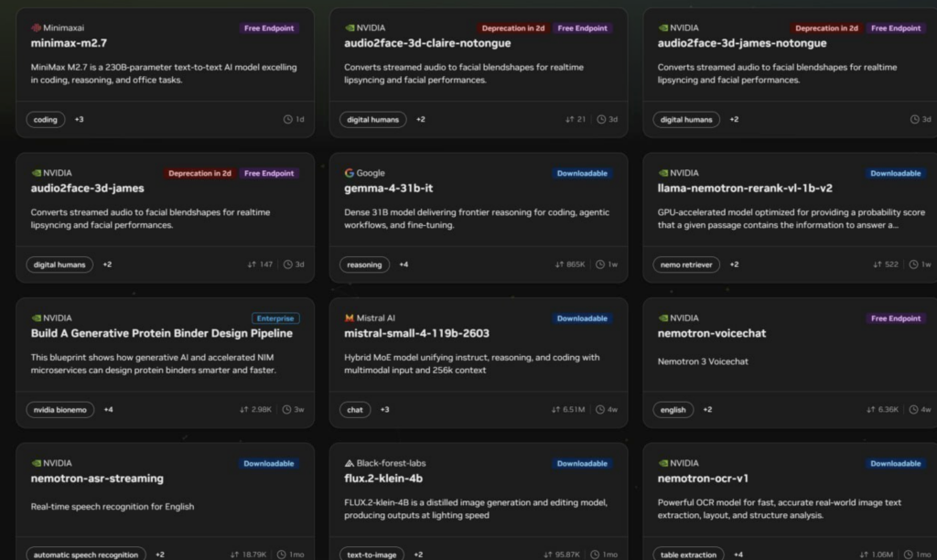The height and width of the screenshot is (560, 937).
Task: Open llama-nemotron-rerank-vl-1b-v2 model title
Action: pos(745,188)
